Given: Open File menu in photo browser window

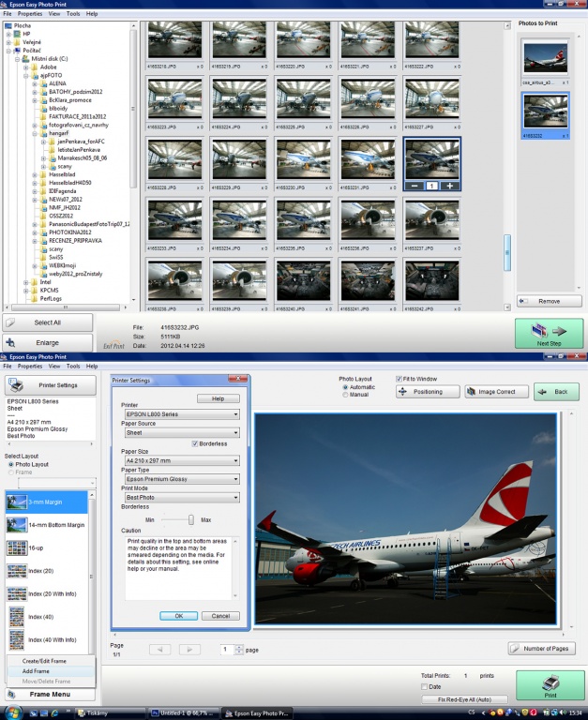Looking at the screenshot, I should (x=8, y=14).
